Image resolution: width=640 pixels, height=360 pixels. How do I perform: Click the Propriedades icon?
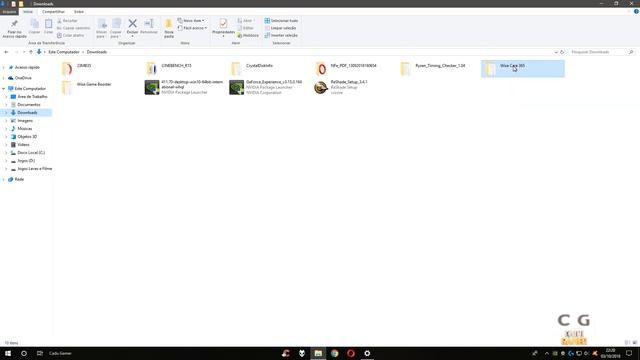pos(223,24)
